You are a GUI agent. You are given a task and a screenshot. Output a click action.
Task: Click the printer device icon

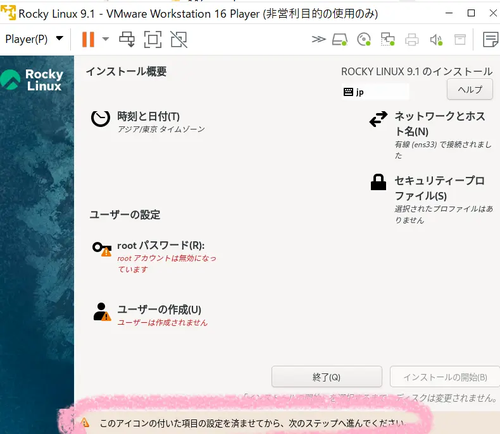click(x=412, y=40)
